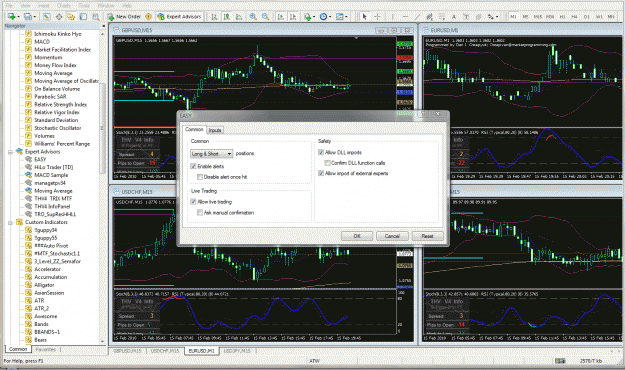This screenshot has height=370, width=625.
Task: Select the H4 timeframe button
Action: pos(574,16)
